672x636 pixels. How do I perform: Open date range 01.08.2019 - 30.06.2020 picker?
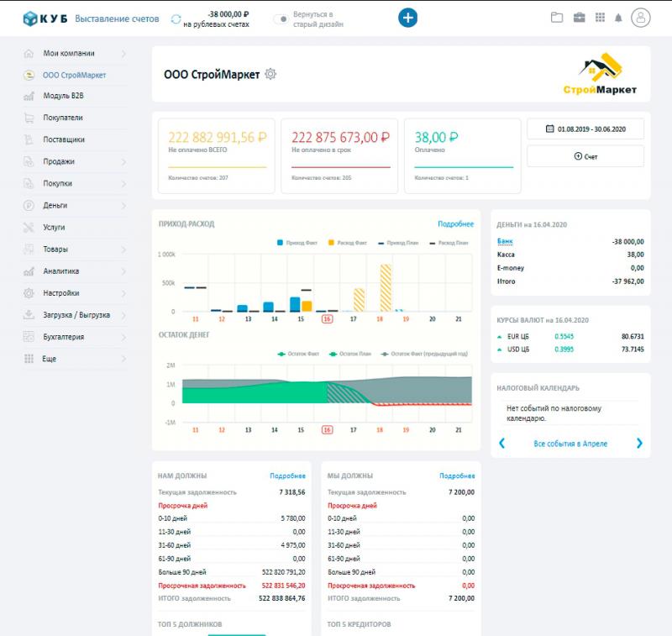(x=585, y=129)
